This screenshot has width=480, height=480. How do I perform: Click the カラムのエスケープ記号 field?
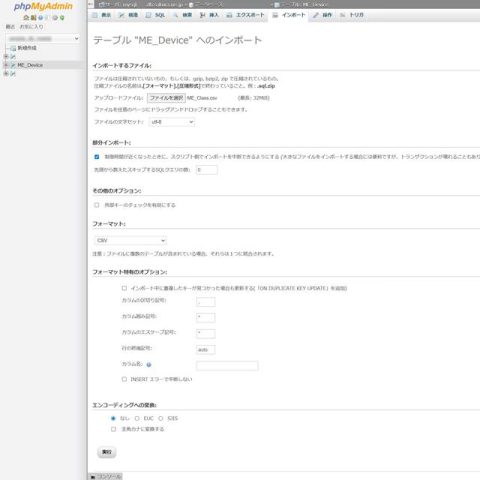206,334
